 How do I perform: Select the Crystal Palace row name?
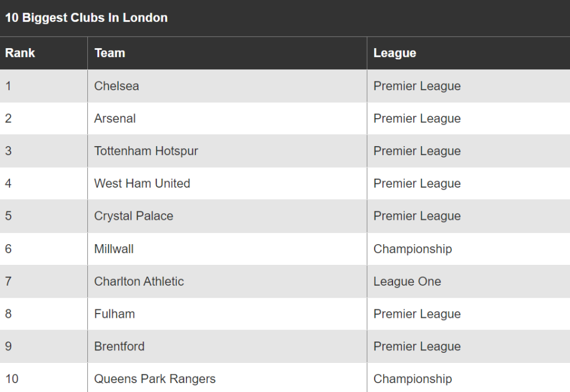(x=134, y=216)
